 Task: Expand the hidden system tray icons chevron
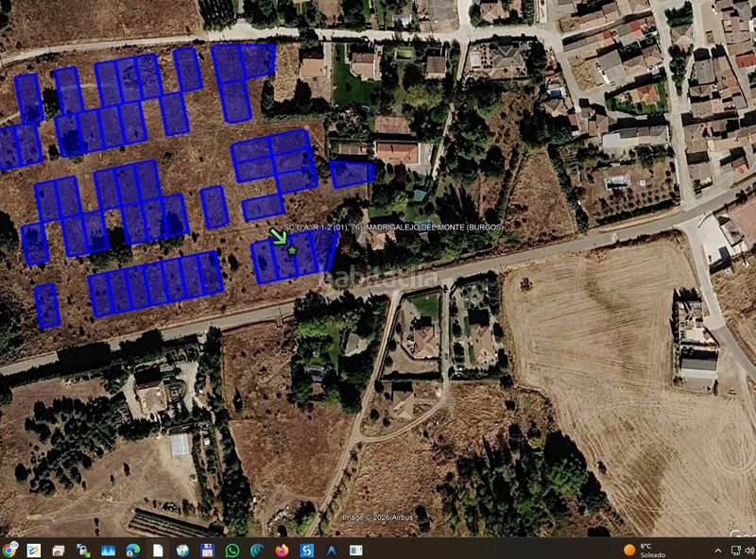click(718, 551)
